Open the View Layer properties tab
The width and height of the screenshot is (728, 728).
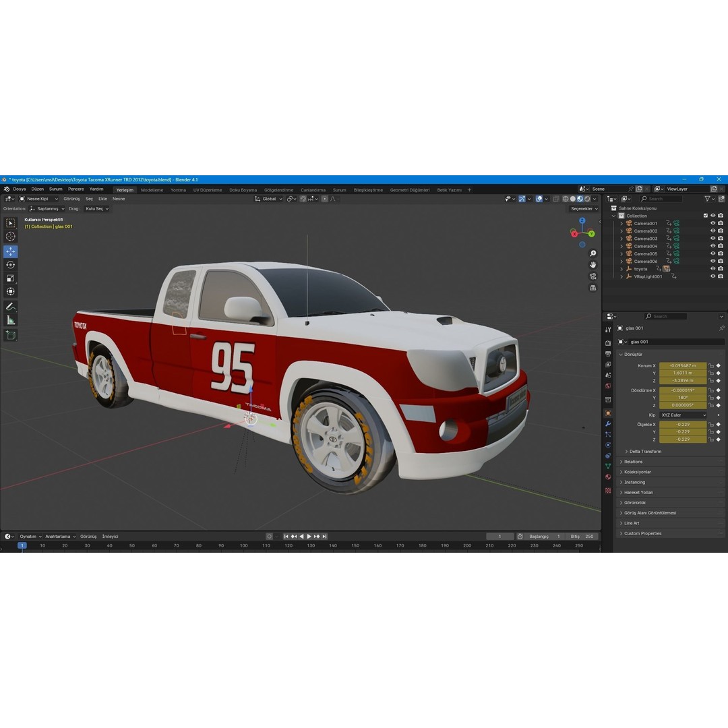pyautogui.click(x=608, y=365)
